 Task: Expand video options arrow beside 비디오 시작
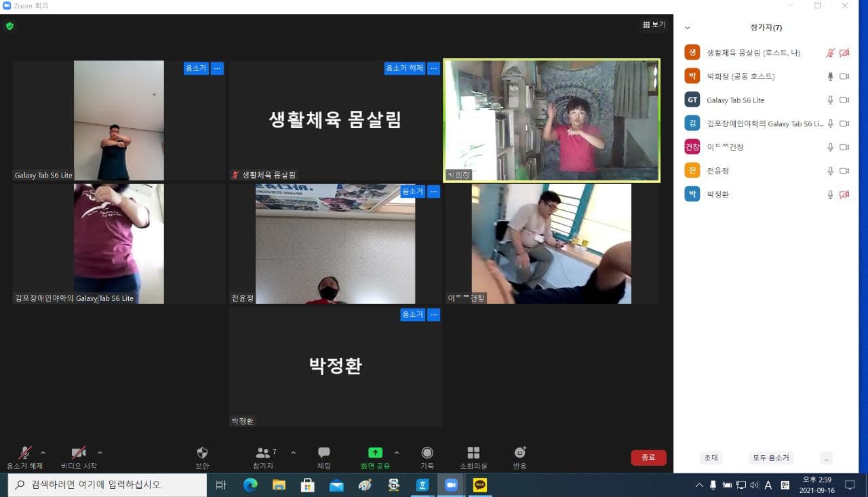[x=100, y=452]
